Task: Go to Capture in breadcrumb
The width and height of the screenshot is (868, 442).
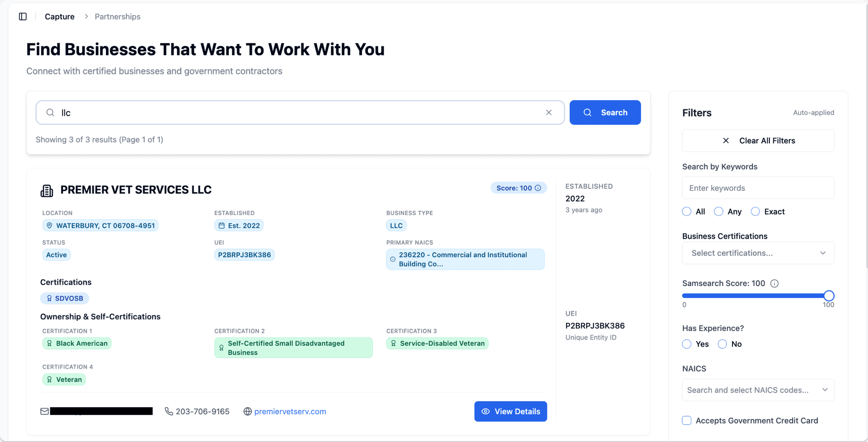Action: click(x=60, y=17)
